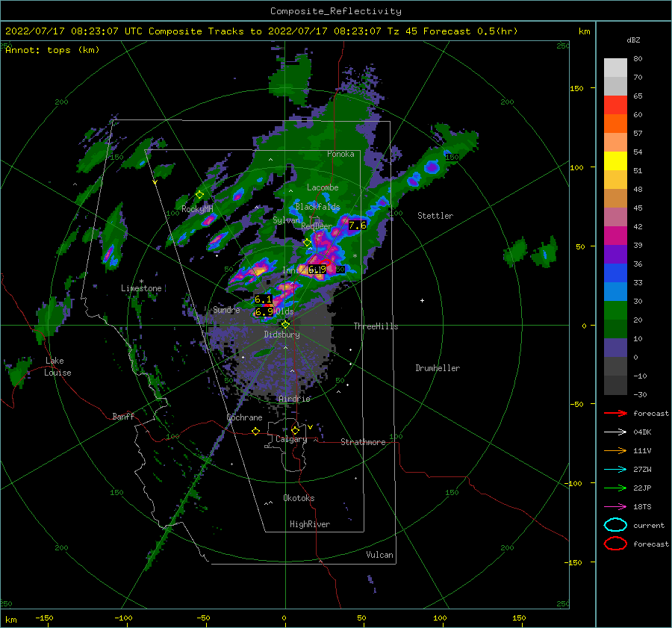Viewport: 672px width, 628px height.
Task: Click the storm top label 6.1
Action: click(263, 299)
